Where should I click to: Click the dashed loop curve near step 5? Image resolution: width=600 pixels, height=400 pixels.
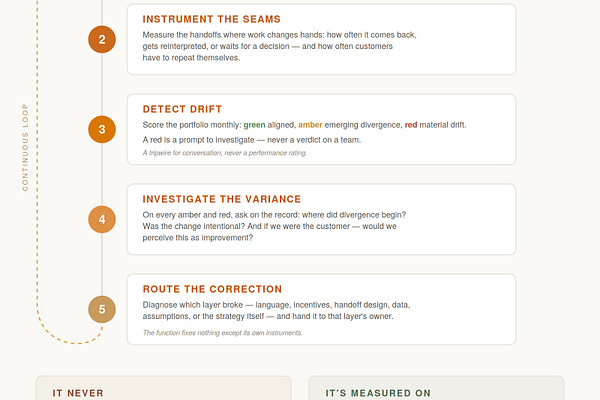click(69, 335)
